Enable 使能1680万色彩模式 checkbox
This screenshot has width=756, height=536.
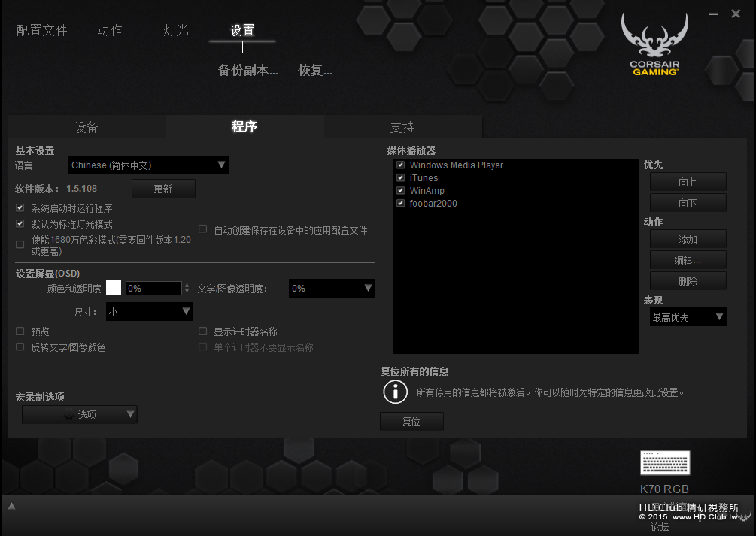20,244
